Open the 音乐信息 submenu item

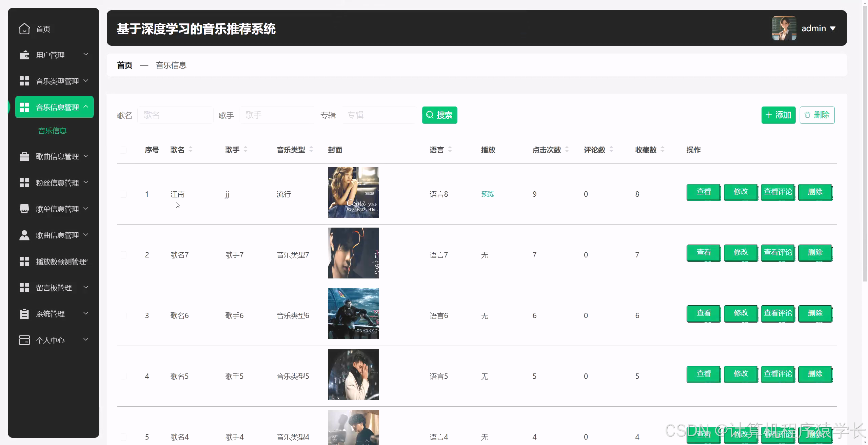pyautogui.click(x=52, y=131)
